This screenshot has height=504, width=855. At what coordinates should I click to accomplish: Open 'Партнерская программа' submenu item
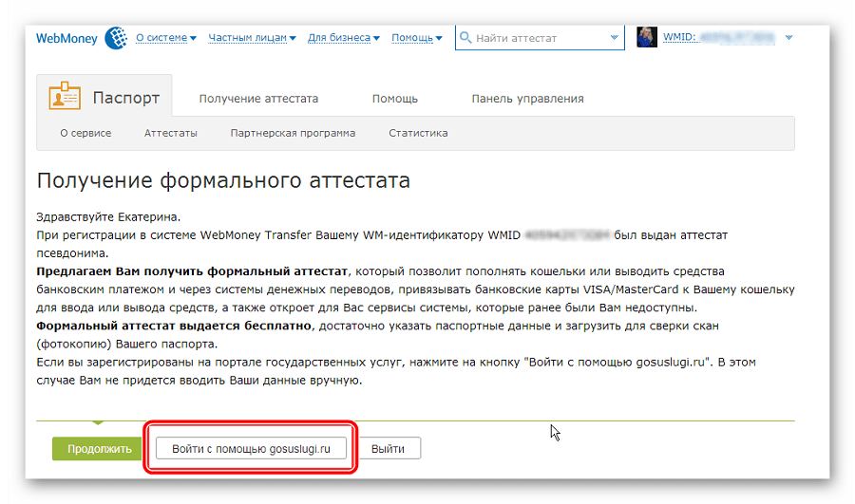tap(293, 133)
